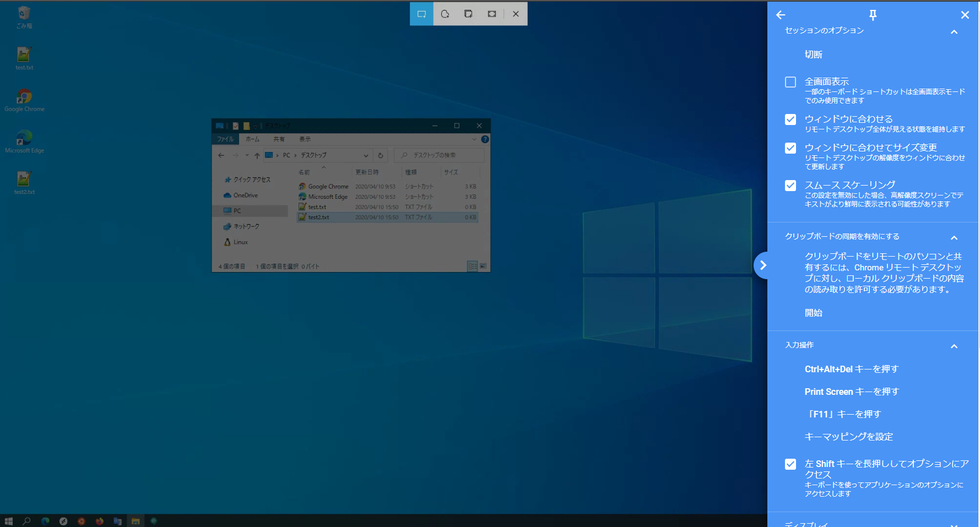This screenshot has height=527, width=980.
Task: Open the 表示 ribbon tab
Action: (305, 139)
